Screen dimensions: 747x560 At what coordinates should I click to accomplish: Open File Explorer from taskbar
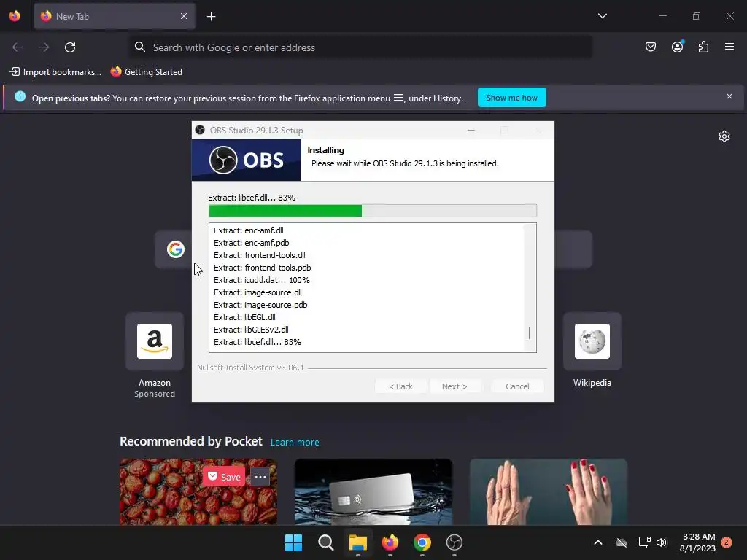click(x=357, y=542)
